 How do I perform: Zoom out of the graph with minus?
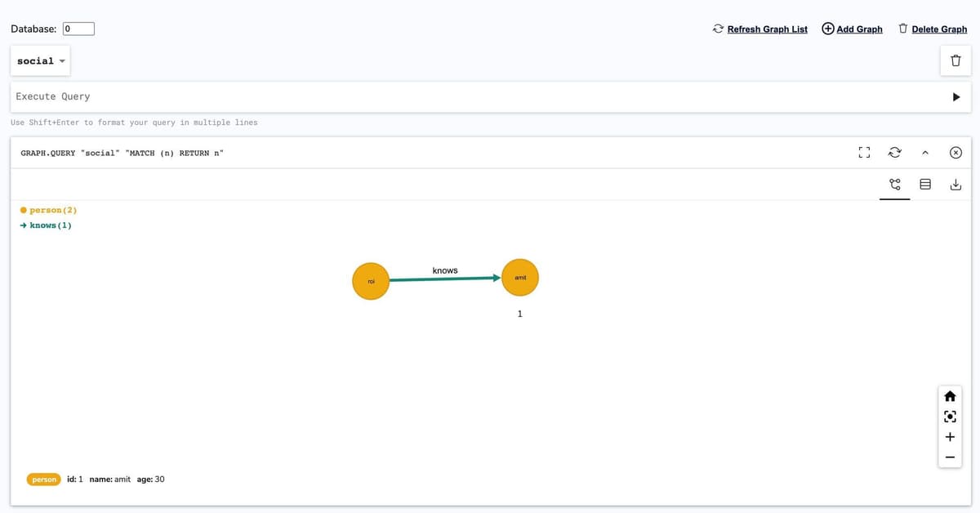click(950, 457)
